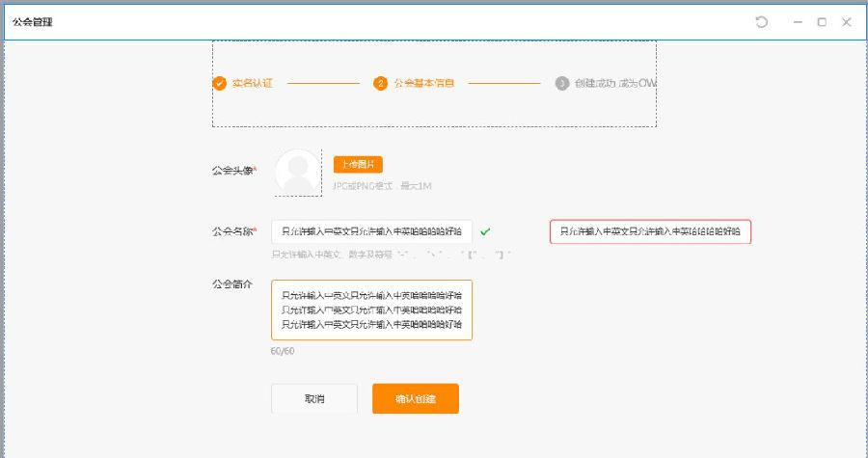Viewport: 868px width, 458px height.
Task: Minimize the 公会管理 window
Action: 798,22
